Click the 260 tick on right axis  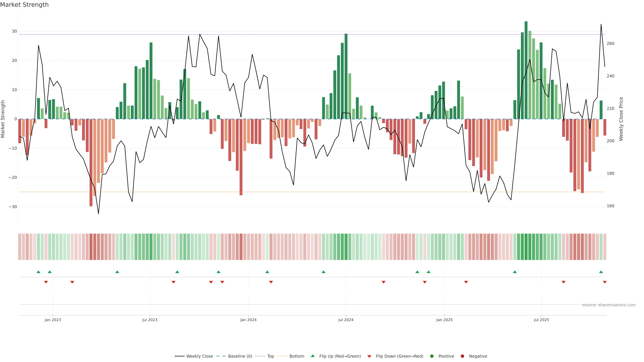[610, 43]
